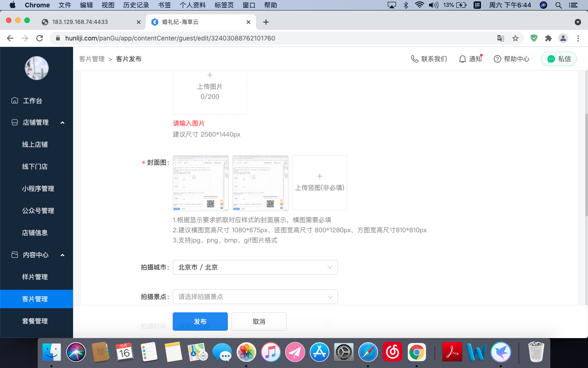The width and height of the screenshot is (588, 368).
Task: Bookmark page with the star icon
Action: click(515, 38)
